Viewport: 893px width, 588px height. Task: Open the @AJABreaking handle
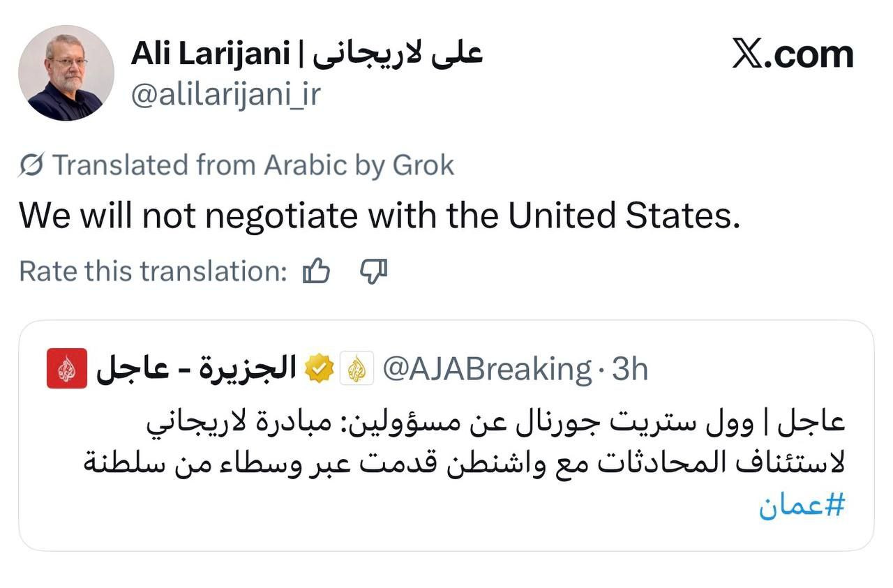tap(488, 369)
